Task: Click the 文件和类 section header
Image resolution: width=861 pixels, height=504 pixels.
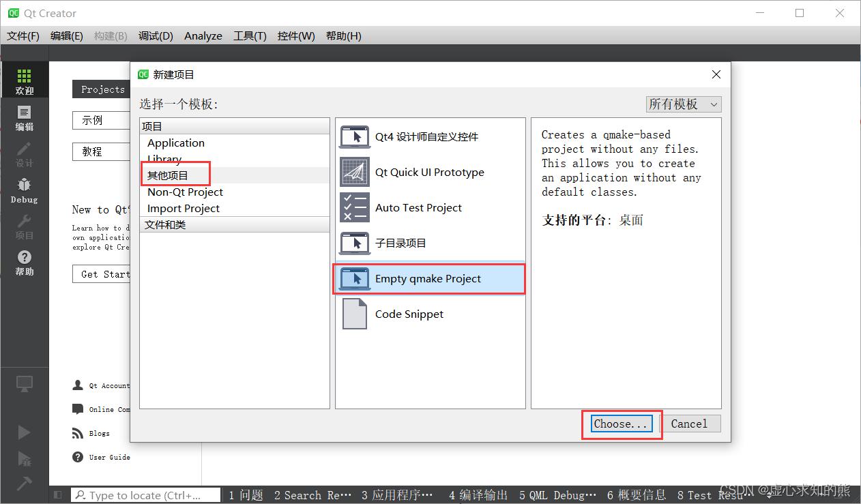Action: point(235,224)
